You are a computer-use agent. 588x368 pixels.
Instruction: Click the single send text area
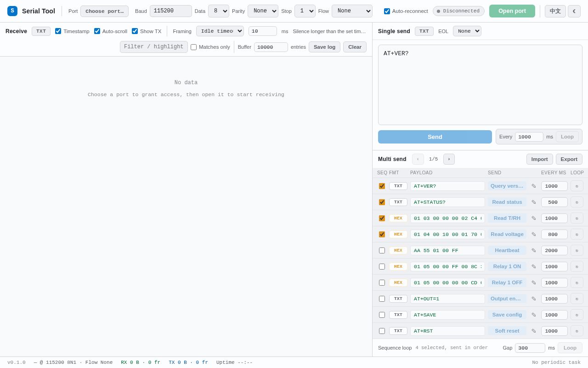(480, 85)
